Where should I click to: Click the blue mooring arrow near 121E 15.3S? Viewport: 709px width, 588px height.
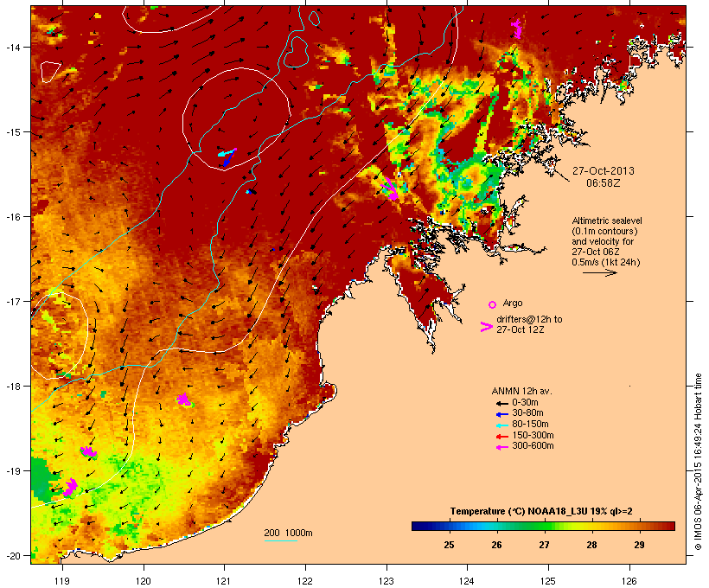point(229,158)
